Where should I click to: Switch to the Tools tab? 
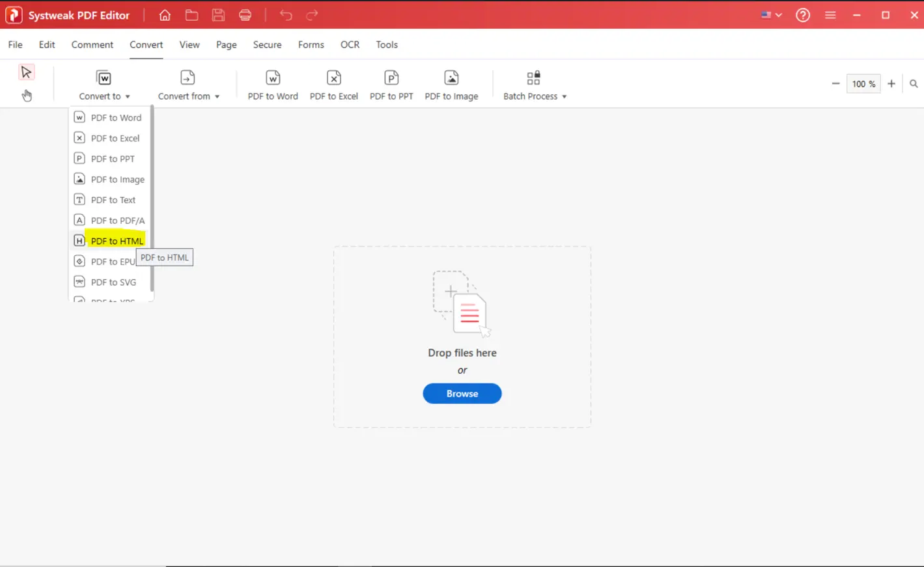pos(387,44)
